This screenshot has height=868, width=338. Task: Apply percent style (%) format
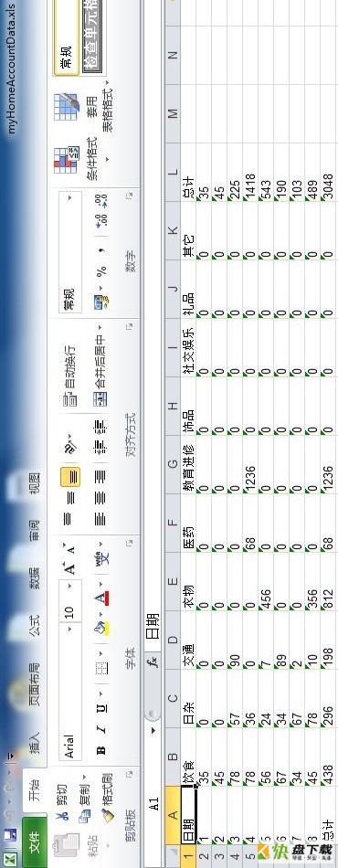[x=101, y=271]
